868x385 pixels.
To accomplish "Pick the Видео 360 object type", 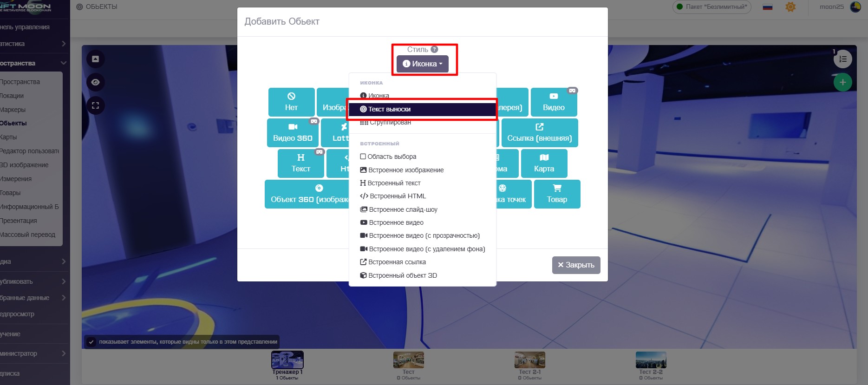I will click(x=293, y=133).
